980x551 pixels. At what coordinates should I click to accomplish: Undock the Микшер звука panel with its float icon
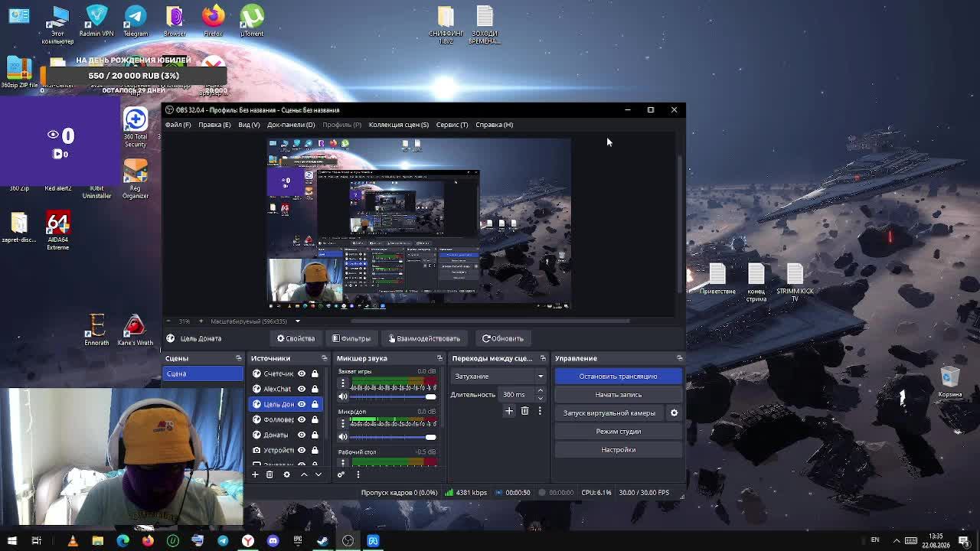[x=439, y=358]
